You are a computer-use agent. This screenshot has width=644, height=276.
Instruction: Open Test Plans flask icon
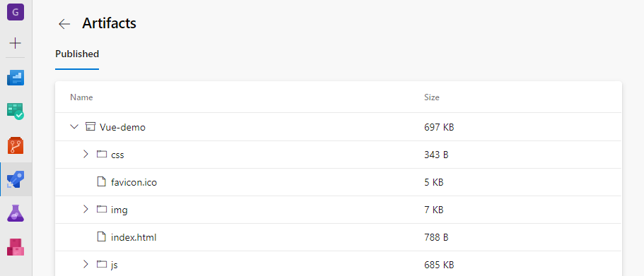[16, 213]
